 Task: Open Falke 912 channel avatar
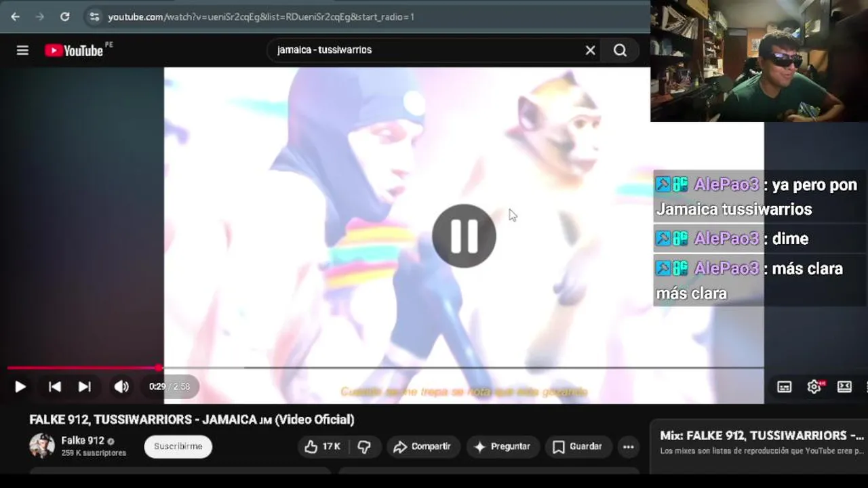[x=42, y=446]
